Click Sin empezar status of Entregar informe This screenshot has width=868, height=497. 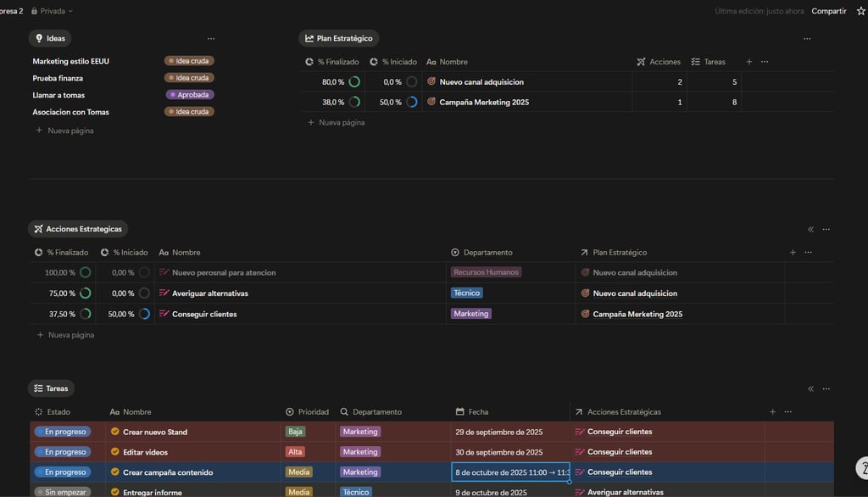62,492
